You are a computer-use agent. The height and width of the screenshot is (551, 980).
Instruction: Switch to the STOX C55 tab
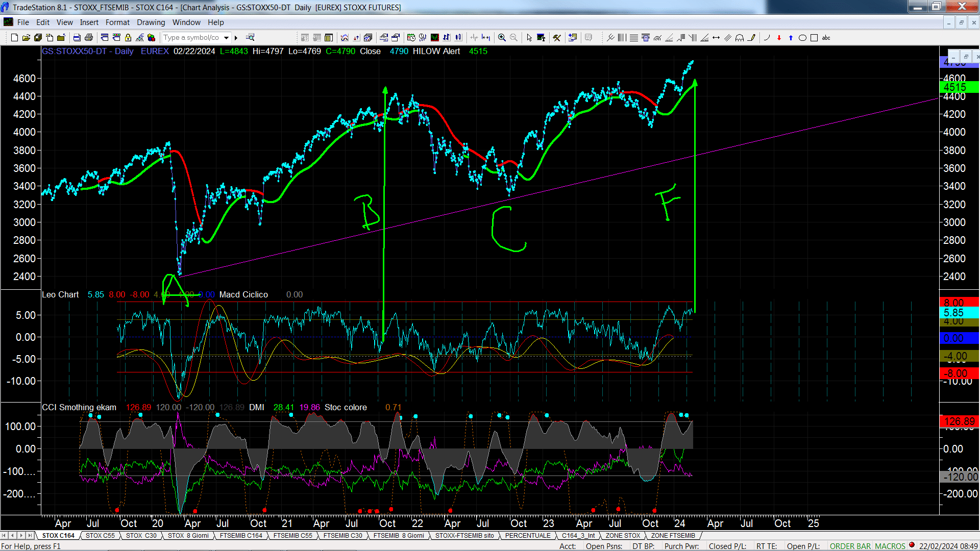100,536
